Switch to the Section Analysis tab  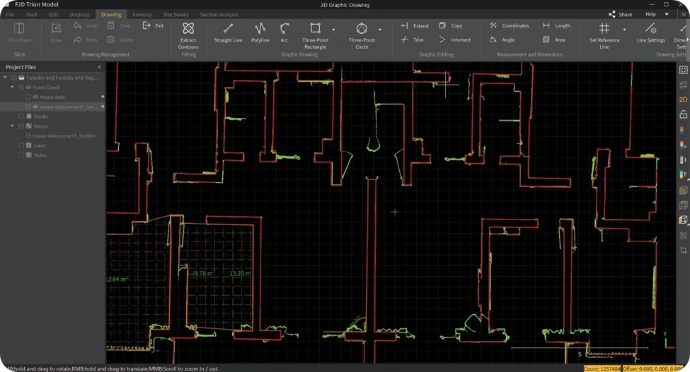click(x=219, y=14)
